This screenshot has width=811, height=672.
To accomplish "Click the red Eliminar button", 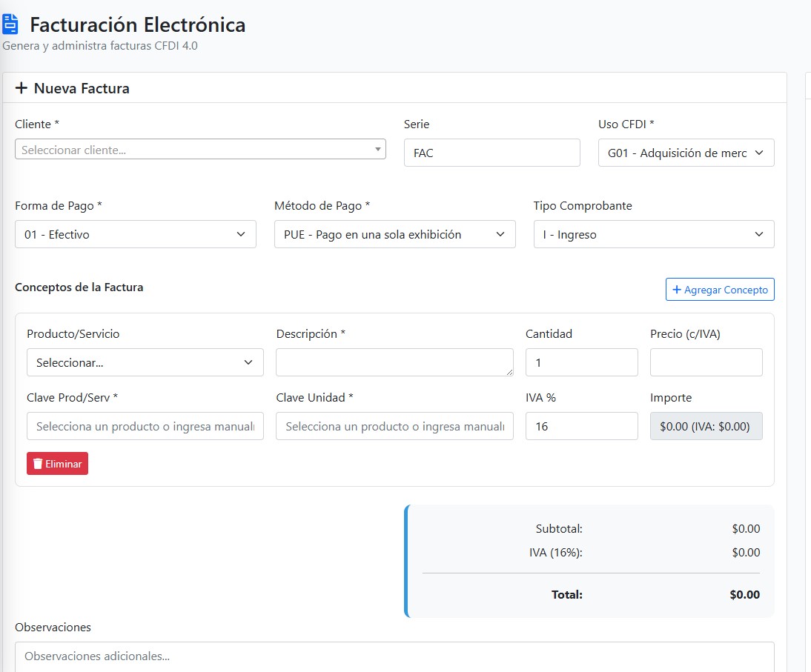I will (x=57, y=464).
